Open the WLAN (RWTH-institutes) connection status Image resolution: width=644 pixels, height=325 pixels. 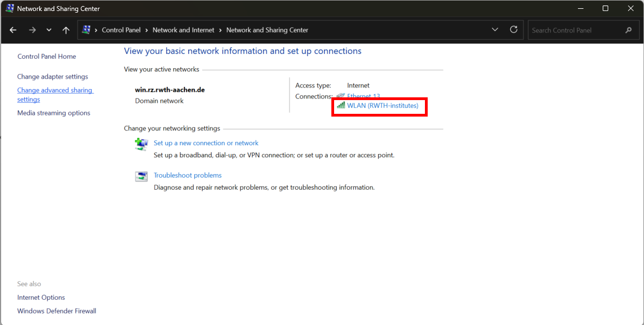point(383,106)
